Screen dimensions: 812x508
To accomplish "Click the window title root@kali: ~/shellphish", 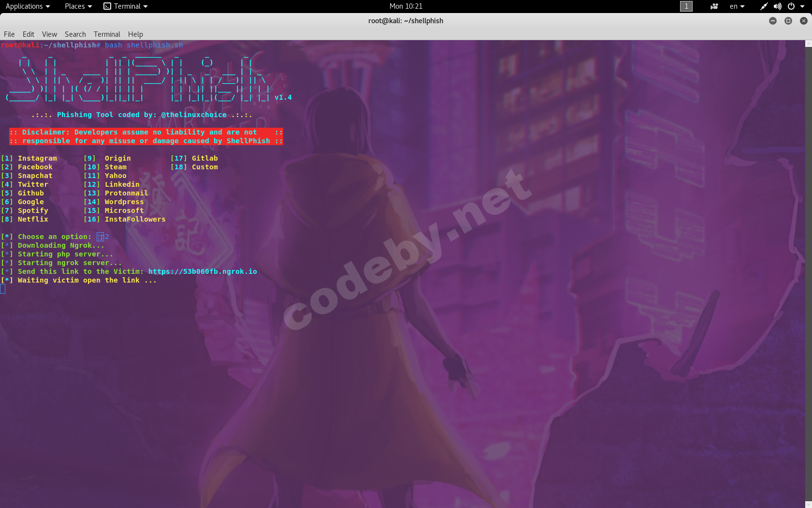I will click(x=406, y=21).
